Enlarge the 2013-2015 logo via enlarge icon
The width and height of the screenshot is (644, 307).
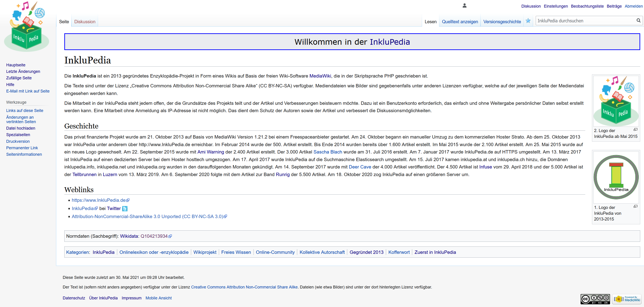(x=635, y=206)
